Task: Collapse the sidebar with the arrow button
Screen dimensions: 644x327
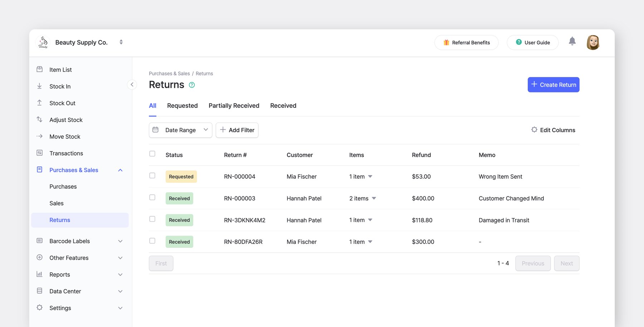Action: pos(132,85)
